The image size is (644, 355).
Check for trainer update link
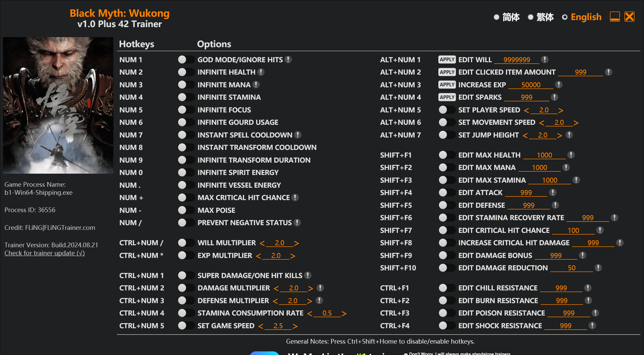[x=44, y=253]
